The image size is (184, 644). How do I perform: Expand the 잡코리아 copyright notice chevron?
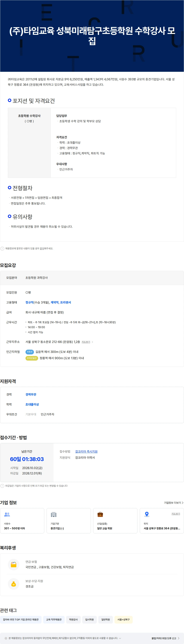[x=120, y=638]
